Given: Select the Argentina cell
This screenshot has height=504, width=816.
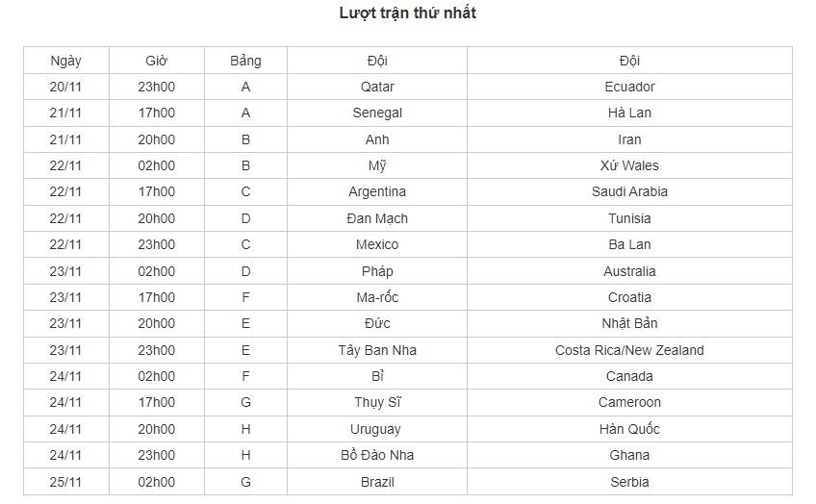Looking at the screenshot, I should click(x=377, y=192).
